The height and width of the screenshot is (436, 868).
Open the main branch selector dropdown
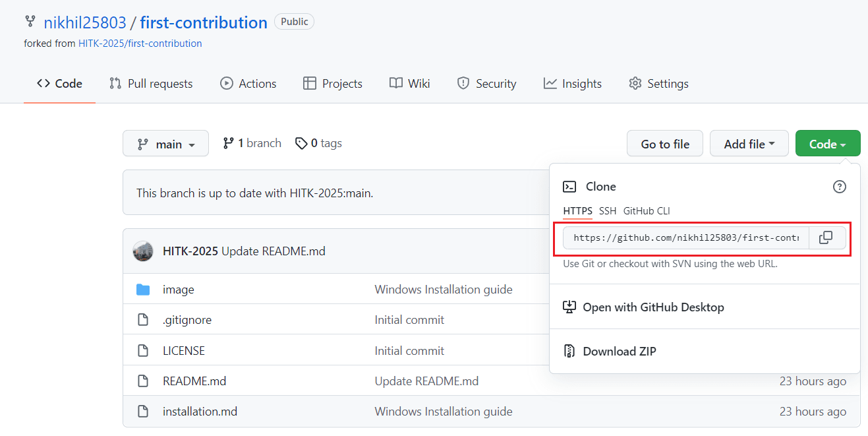click(x=165, y=144)
